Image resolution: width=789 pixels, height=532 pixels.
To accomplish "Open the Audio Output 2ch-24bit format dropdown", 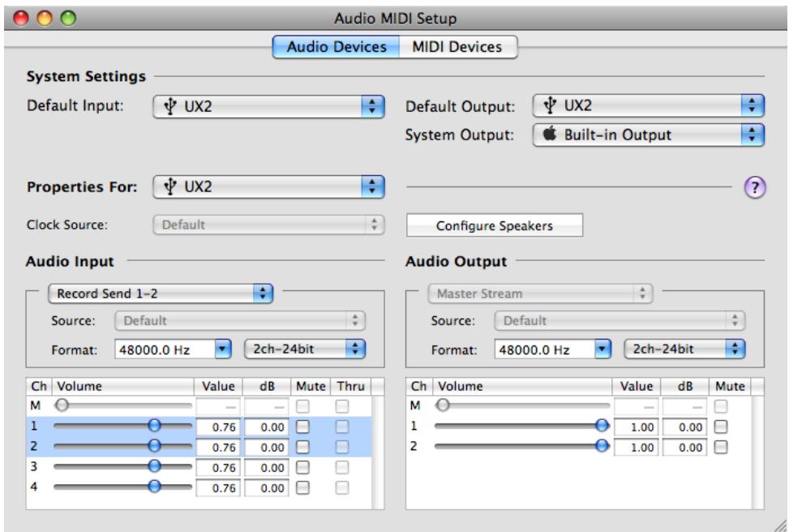I will (x=685, y=349).
